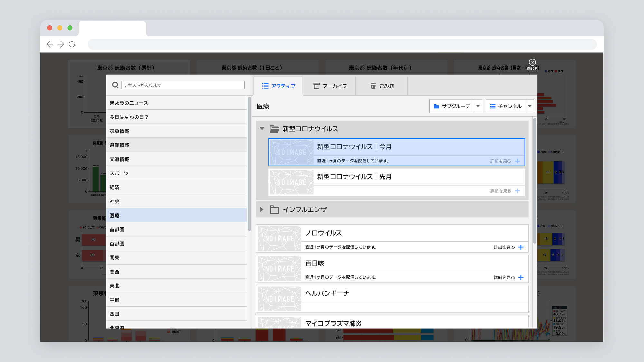Click the ヘルパンギーナ channel title

tap(327, 293)
